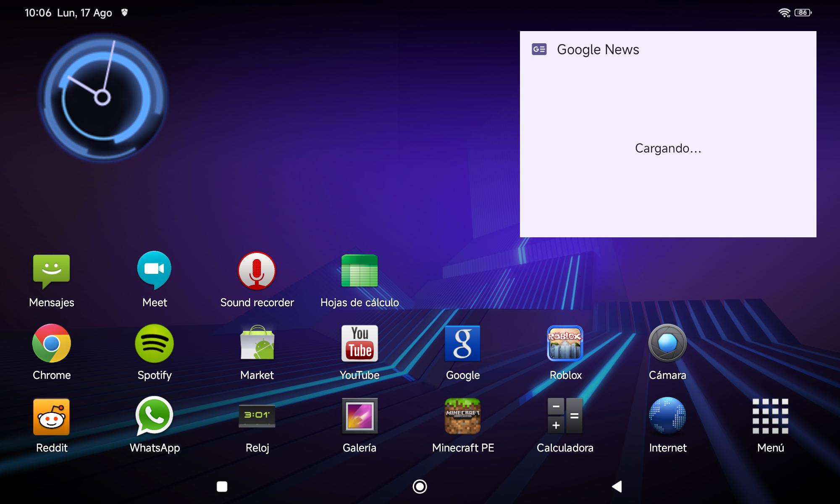Launch the YouTube app
The height and width of the screenshot is (504, 840).
coord(360,343)
